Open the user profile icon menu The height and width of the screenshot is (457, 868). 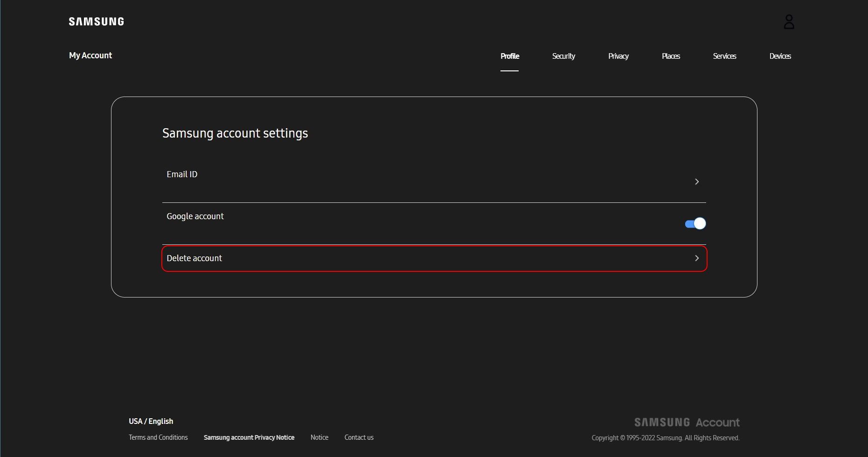pos(789,22)
